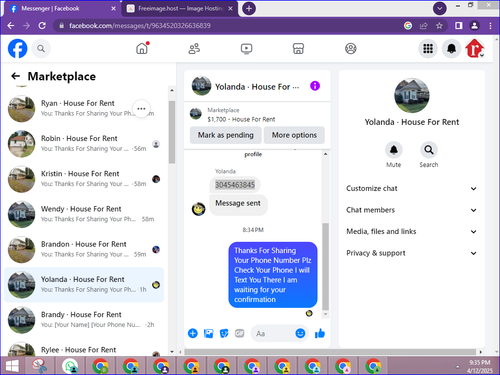The image size is (500, 375).
Task: Toggle browser side panel icon
Action: pyautogui.click(x=459, y=26)
